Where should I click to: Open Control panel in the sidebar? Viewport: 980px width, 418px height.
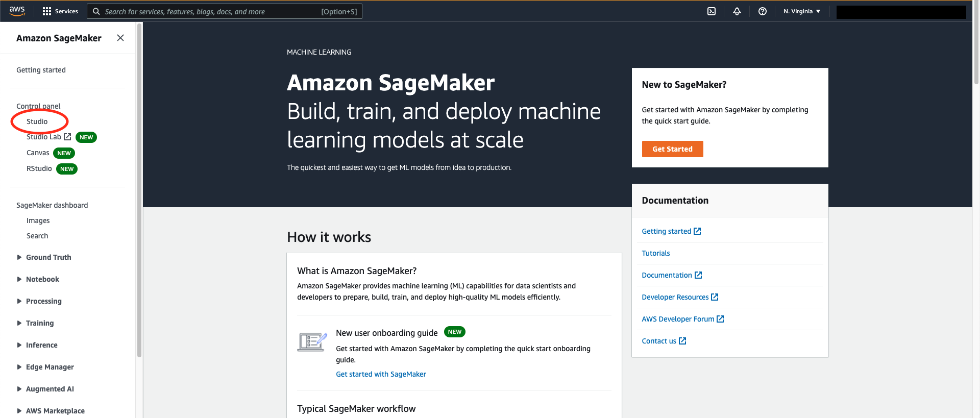[38, 106]
